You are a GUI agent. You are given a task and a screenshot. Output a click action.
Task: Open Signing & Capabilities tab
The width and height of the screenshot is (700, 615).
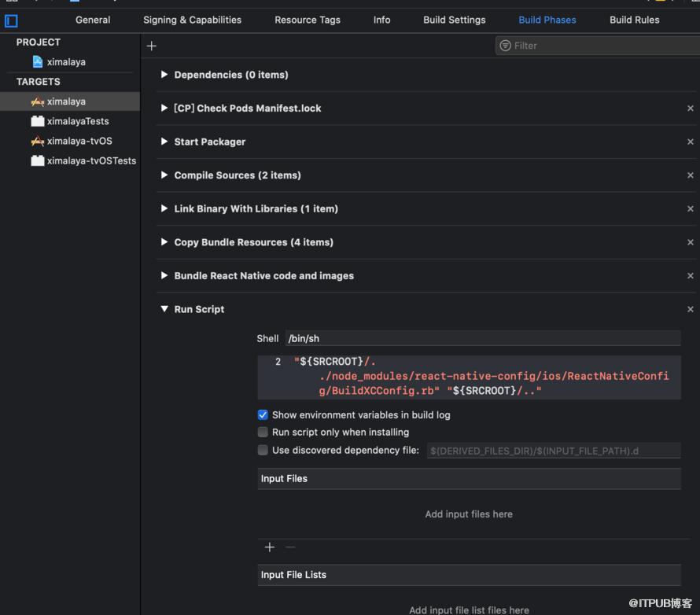[x=193, y=20]
